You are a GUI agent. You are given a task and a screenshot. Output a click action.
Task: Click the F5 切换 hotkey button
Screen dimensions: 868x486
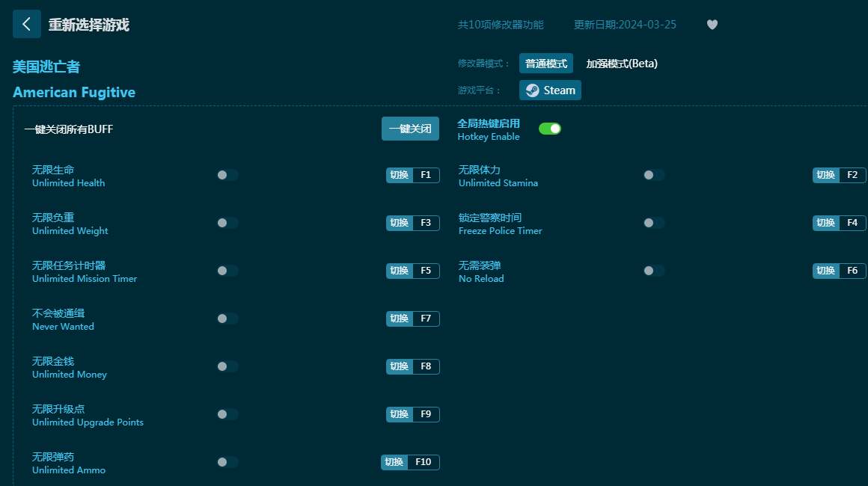(x=413, y=271)
